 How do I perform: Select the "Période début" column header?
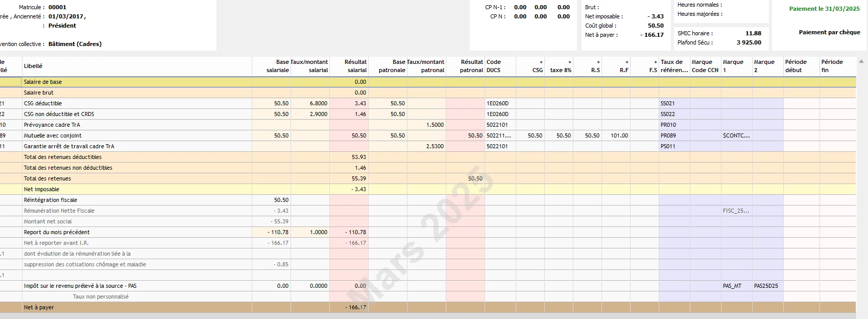[801, 66]
